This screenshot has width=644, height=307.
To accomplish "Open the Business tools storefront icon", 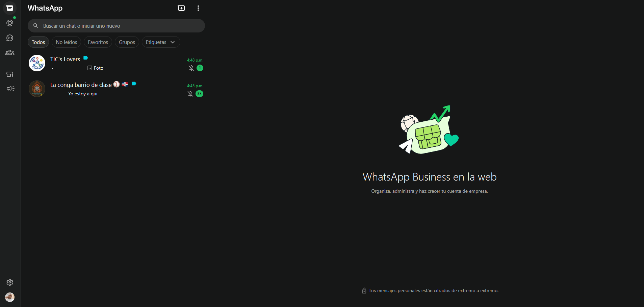I will (x=10, y=74).
